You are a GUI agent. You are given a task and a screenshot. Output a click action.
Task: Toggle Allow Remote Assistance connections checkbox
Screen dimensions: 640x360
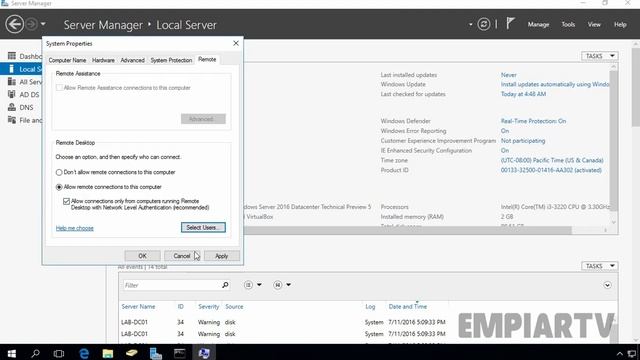[x=60, y=88]
